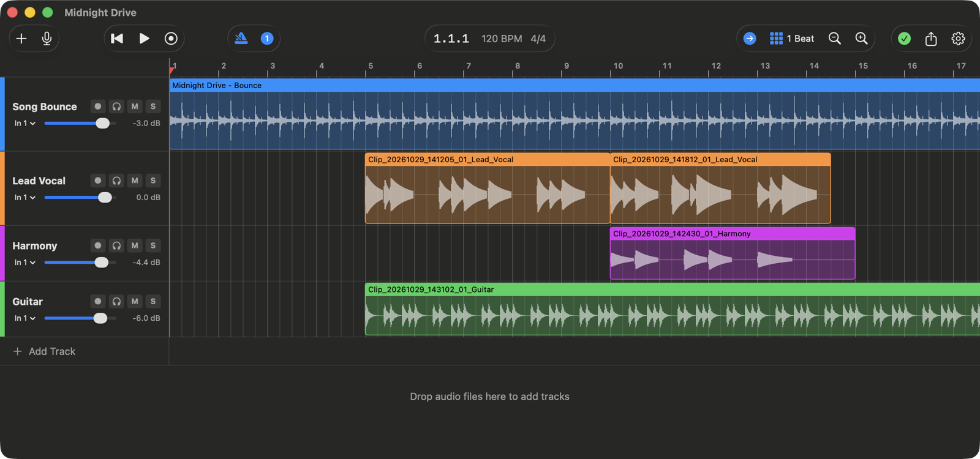Screen dimensions: 980x459
Task: Toggle headphone monitoring on Harmony track
Action: click(x=116, y=245)
